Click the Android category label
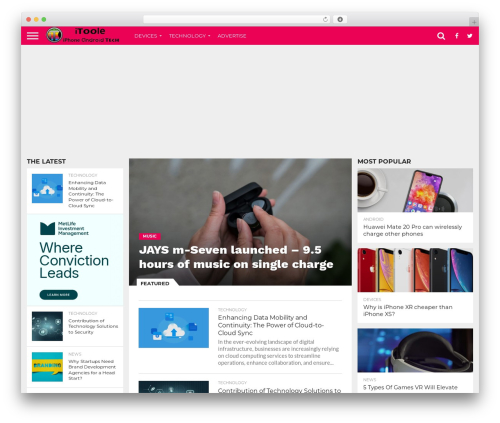This screenshot has width=500, height=423. tap(373, 219)
